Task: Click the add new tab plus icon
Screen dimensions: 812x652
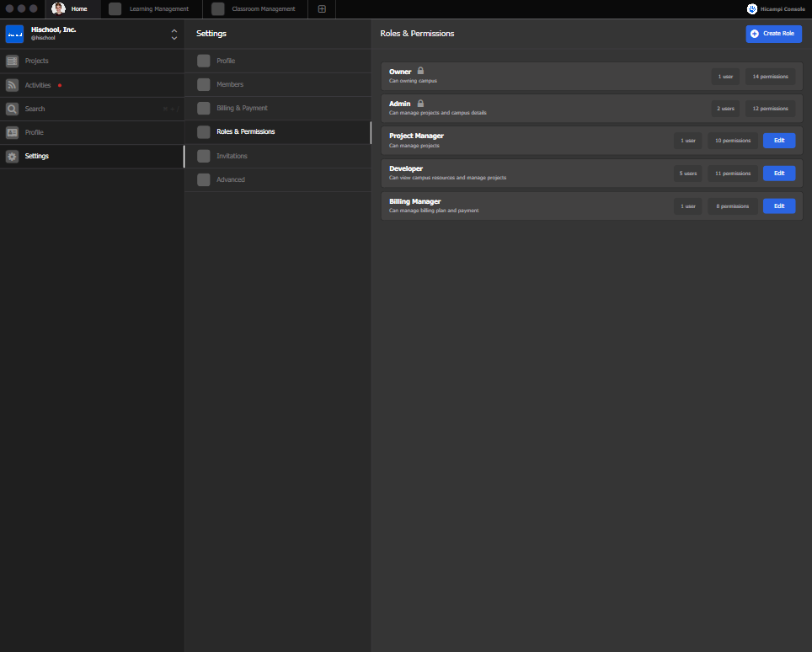Action: click(x=322, y=9)
